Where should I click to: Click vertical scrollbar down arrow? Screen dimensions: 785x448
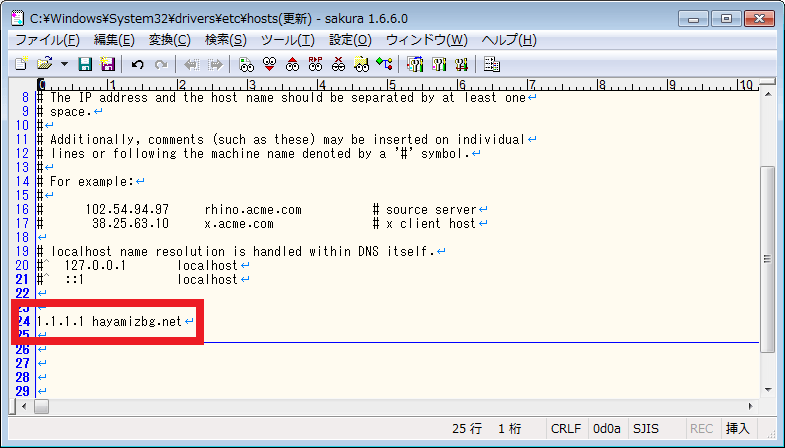[x=768, y=389]
